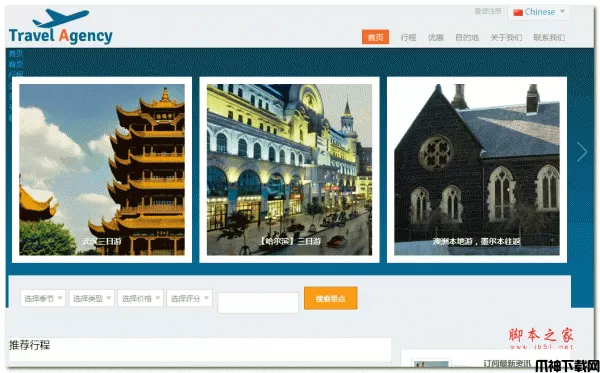
Task: Click the Travel Agency airplane logo
Action: [x=61, y=26]
